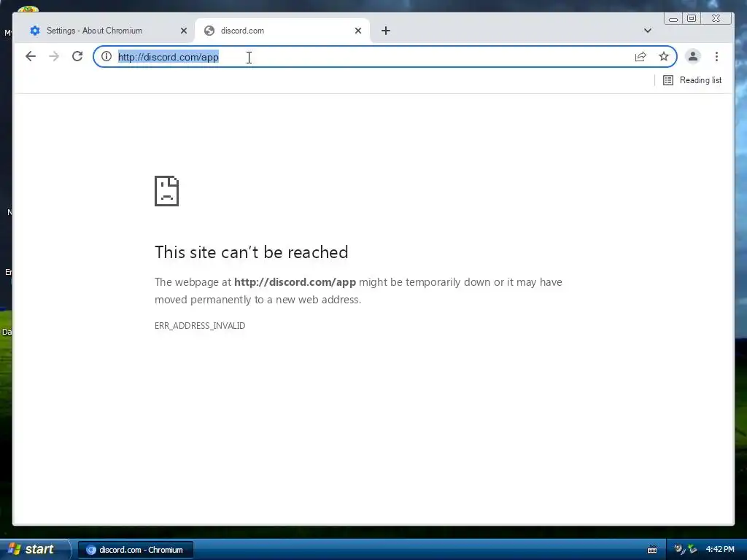Open a new tab with plus button
The height and width of the screenshot is (560, 747).
tap(386, 31)
